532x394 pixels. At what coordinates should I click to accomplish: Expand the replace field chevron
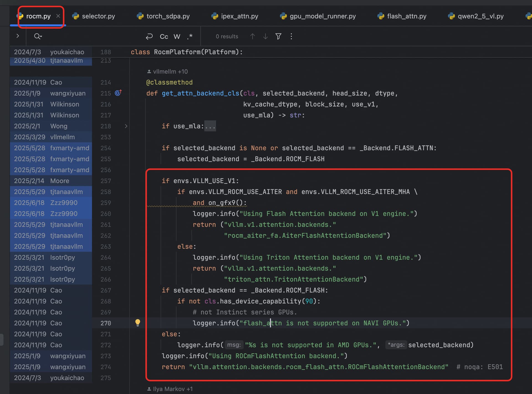(18, 36)
